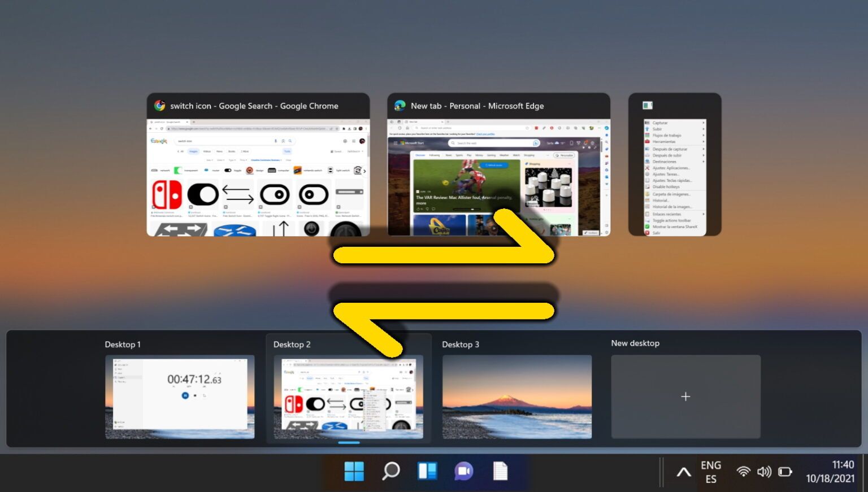Toggle actions toolbar in ShareX menu

coord(672,220)
